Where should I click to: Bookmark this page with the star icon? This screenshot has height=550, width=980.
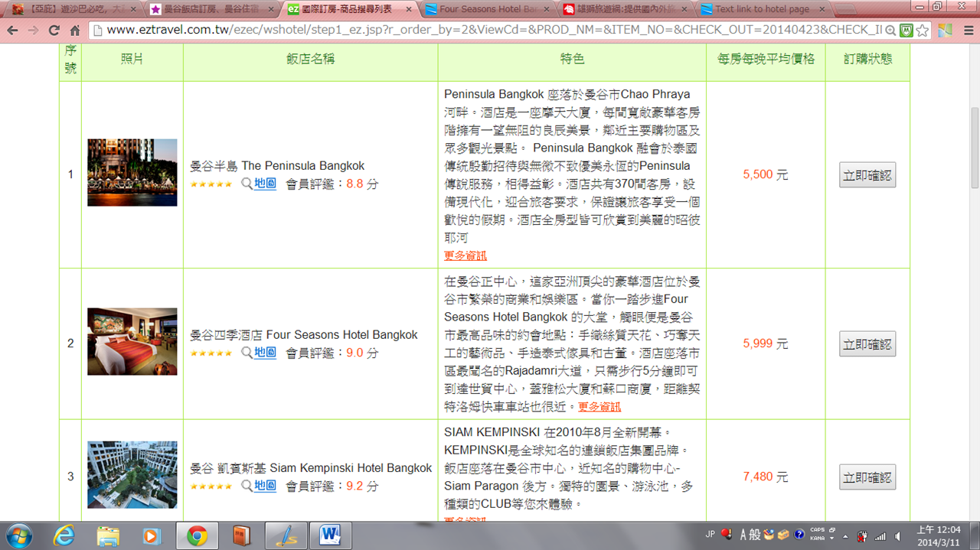[923, 31]
